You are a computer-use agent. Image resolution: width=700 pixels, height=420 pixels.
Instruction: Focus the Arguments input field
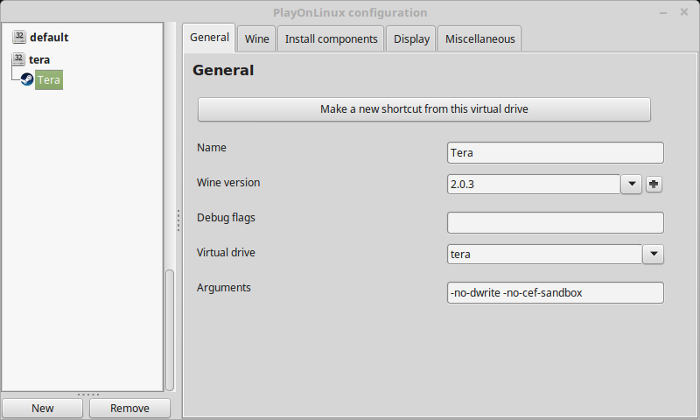pyautogui.click(x=555, y=293)
